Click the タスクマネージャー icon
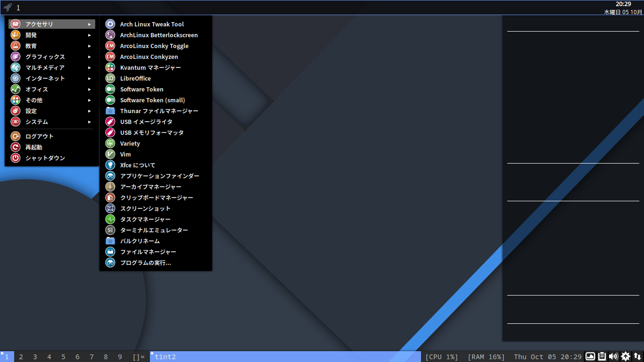Viewport: 644px width, 362px height. [110, 219]
